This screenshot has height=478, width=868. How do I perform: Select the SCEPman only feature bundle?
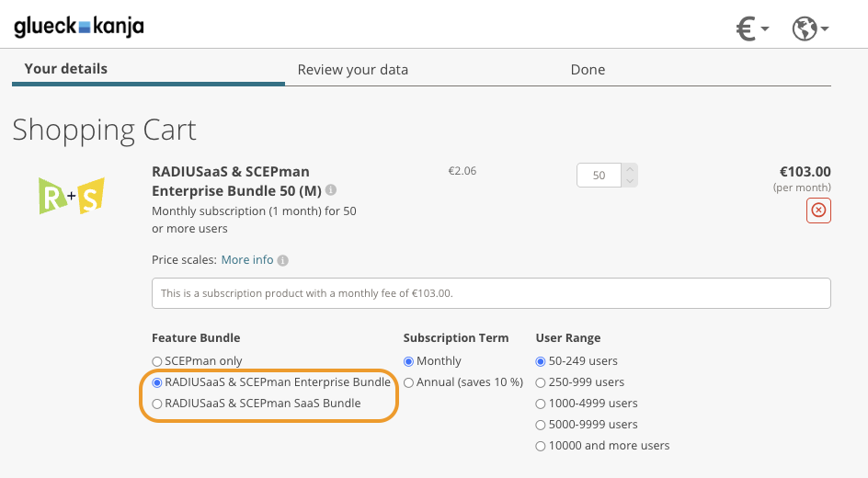point(157,361)
